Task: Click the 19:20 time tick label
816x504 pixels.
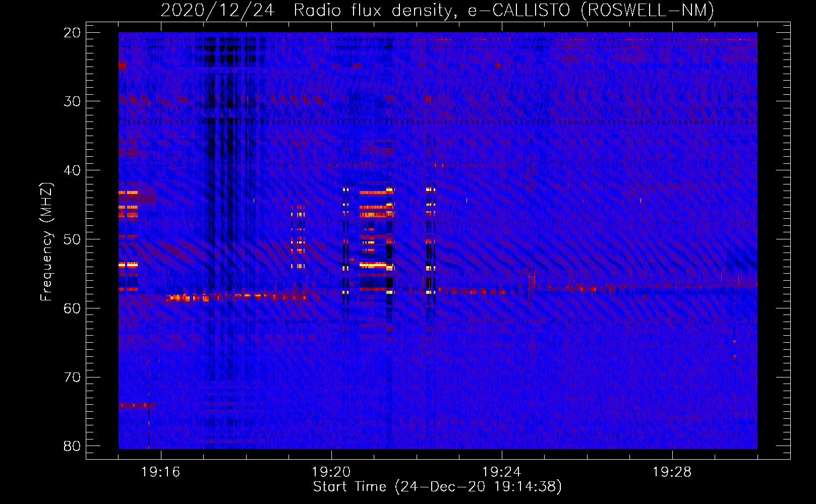Action: point(331,472)
